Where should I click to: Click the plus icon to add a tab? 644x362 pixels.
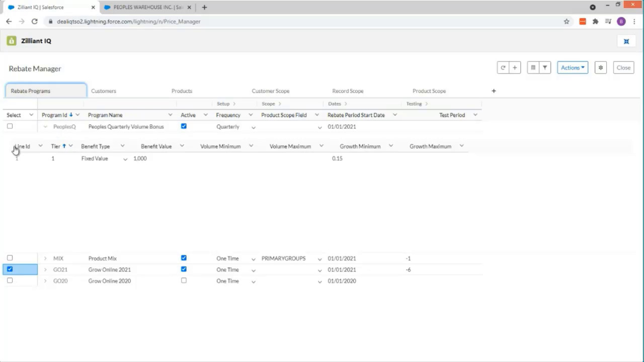[494, 91]
